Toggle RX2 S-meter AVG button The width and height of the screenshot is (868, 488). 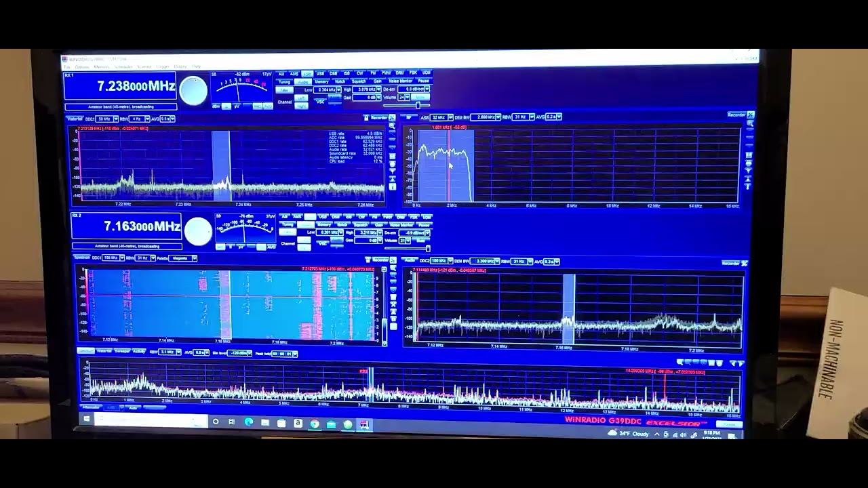point(271,247)
